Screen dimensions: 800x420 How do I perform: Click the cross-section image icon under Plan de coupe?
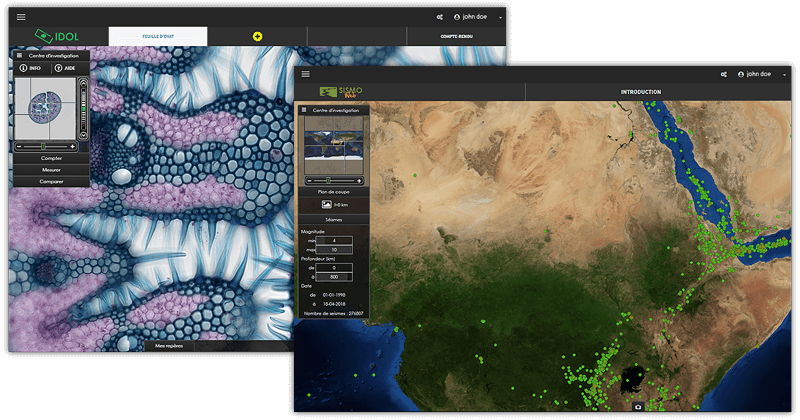coord(326,204)
